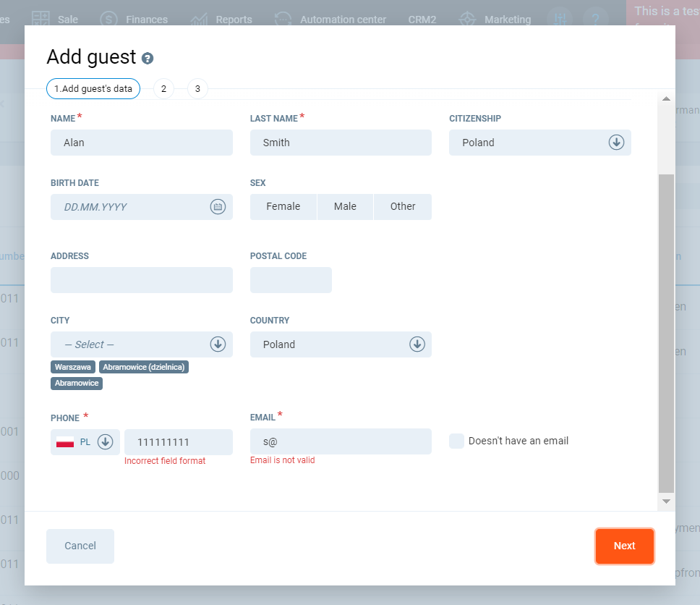This screenshot has width=700, height=605.
Task: Go to step 3 of the wizard
Action: [x=197, y=89]
